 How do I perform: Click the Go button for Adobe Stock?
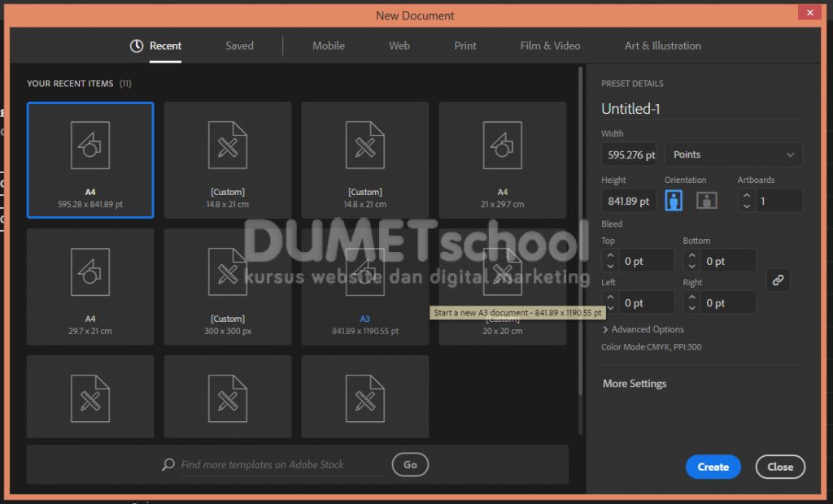pyautogui.click(x=410, y=465)
